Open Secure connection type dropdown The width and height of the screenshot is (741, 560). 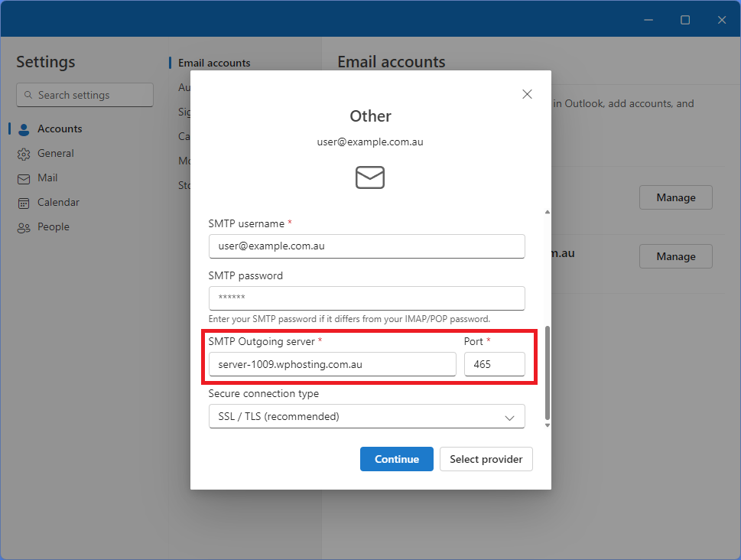point(366,416)
